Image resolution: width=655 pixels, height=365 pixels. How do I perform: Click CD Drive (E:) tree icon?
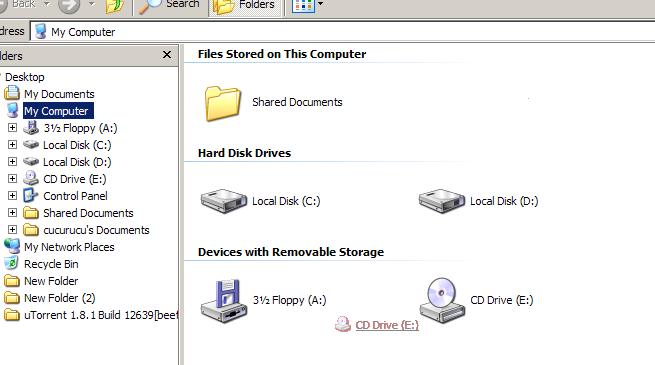click(x=31, y=178)
